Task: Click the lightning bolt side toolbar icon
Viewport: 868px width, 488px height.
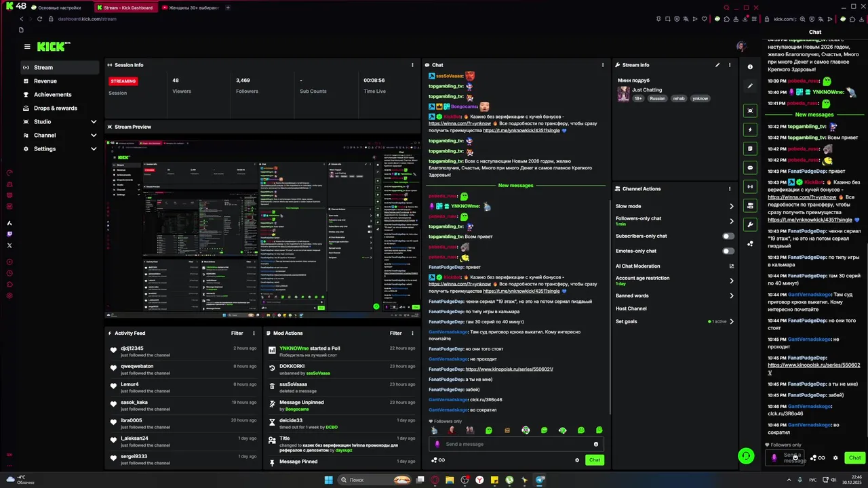Action: pyautogui.click(x=750, y=129)
